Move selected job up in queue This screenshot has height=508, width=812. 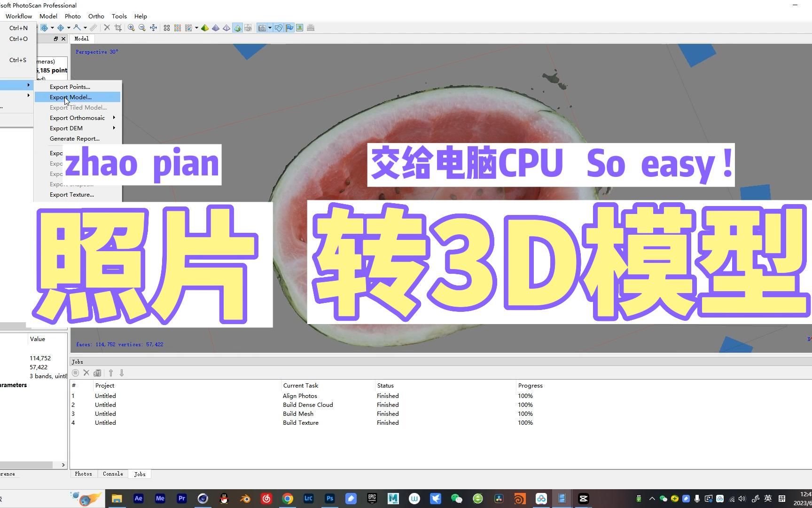(111, 373)
